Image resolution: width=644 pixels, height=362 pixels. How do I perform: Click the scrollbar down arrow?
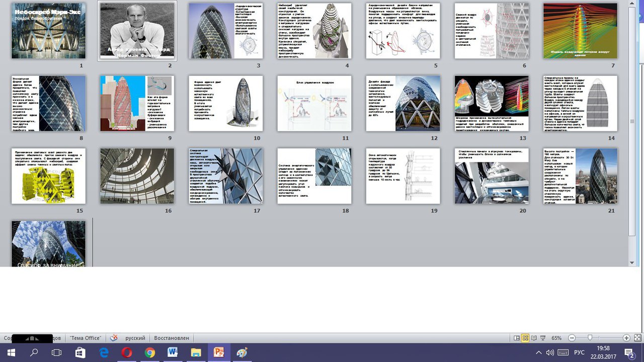coord(632,262)
